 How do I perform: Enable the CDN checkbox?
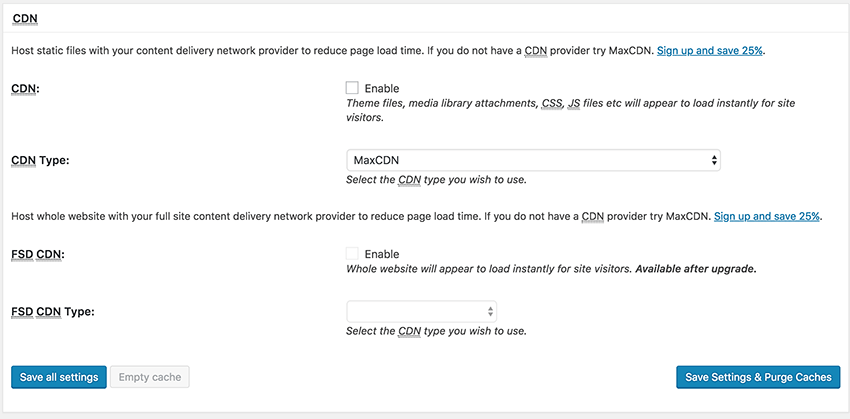point(352,88)
